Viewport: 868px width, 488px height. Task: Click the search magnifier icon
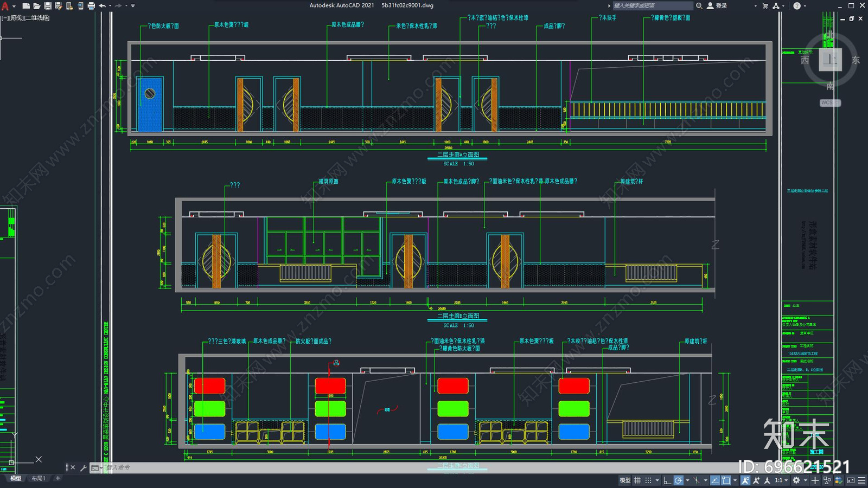point(699,5)
